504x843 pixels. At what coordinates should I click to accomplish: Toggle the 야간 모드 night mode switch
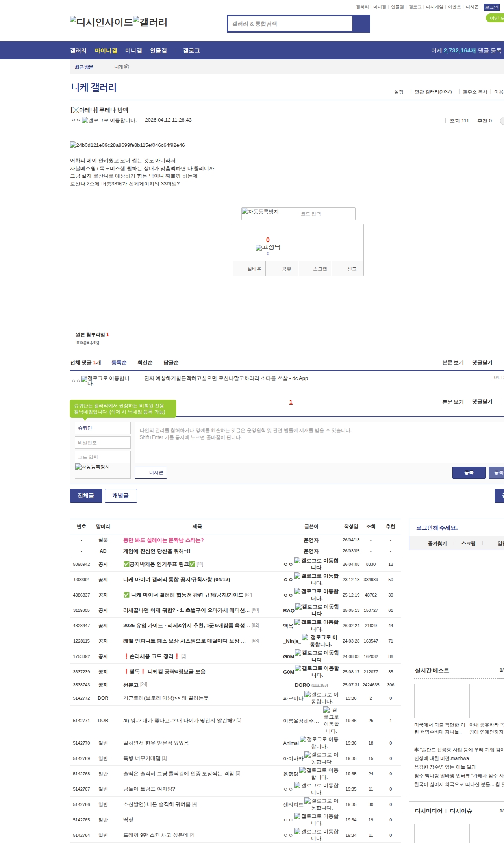tap(495, 18)
